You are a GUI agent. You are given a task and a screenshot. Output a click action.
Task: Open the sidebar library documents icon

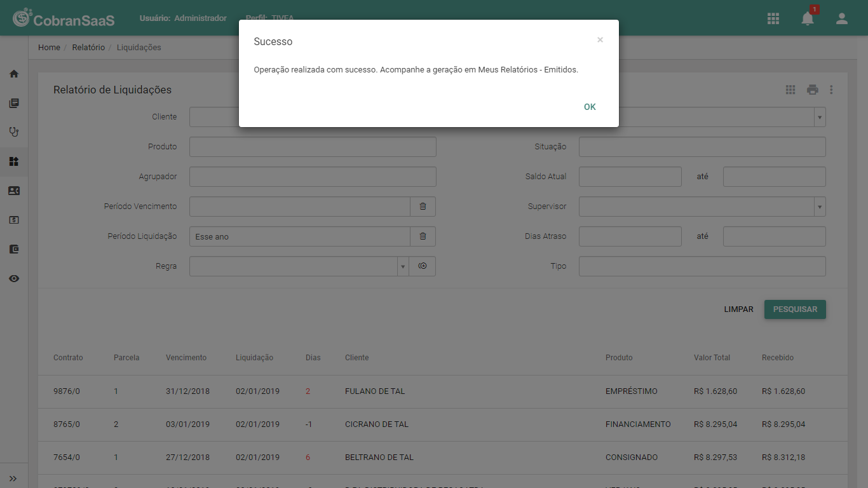(x=14, y=103)
